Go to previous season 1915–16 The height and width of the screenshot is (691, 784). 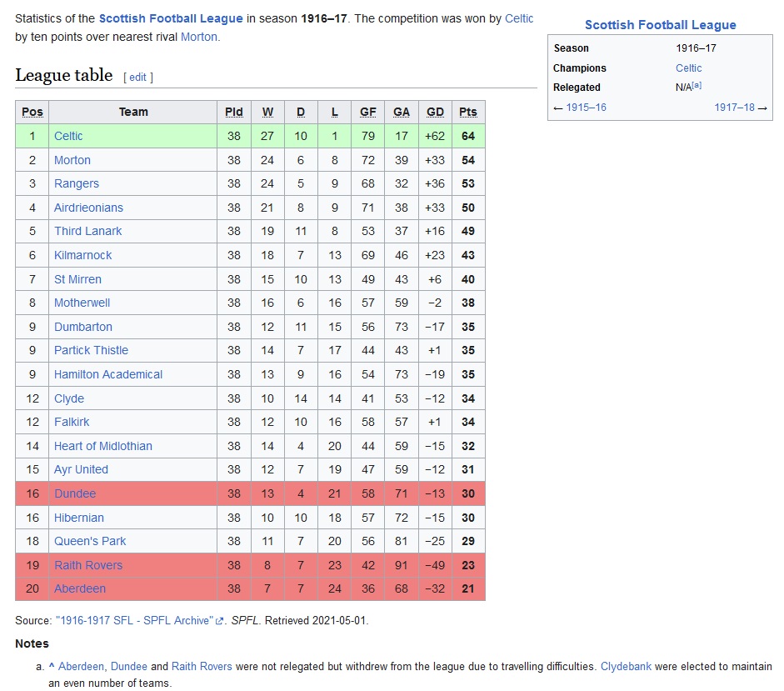[586, 107]
